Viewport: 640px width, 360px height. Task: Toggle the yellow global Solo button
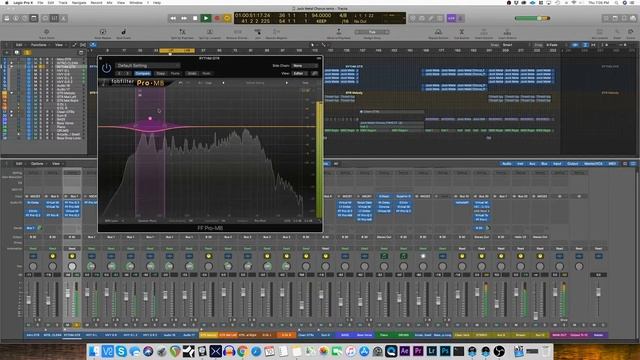27,52
